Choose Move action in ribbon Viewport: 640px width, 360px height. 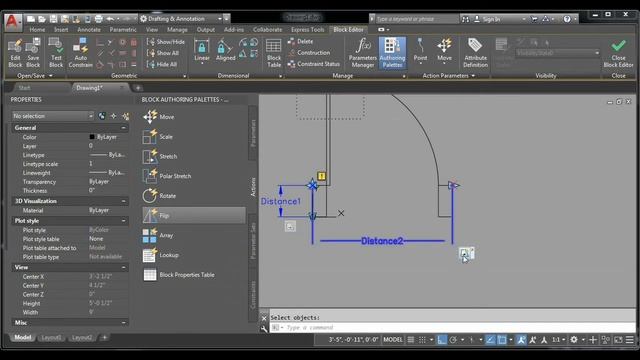pos(444,51)
